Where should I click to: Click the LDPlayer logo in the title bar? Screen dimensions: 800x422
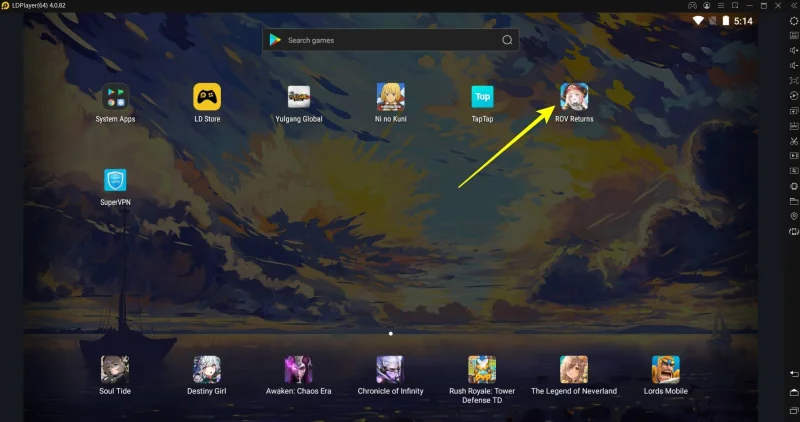[x=5, y=6]
